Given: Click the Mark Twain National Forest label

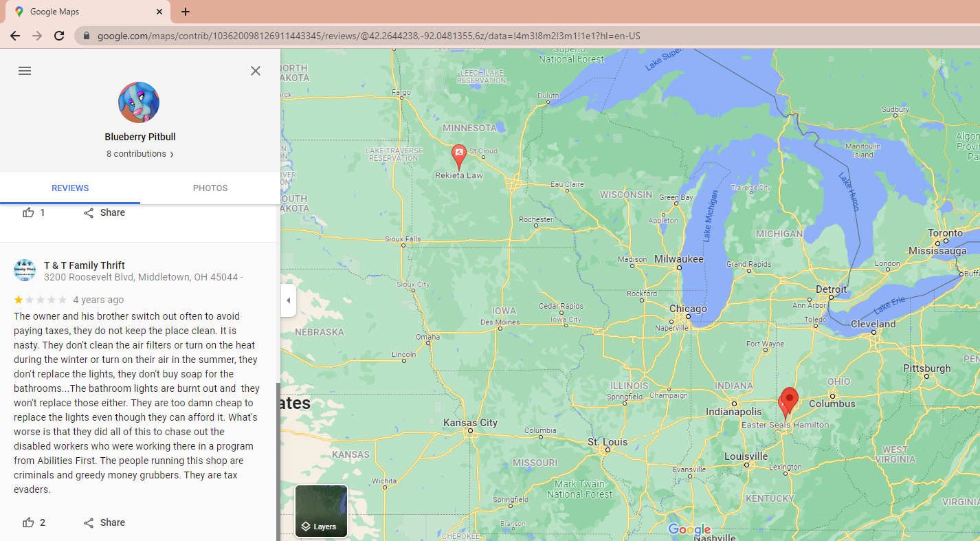Looking at the screenshot, I should click(579, 489).
